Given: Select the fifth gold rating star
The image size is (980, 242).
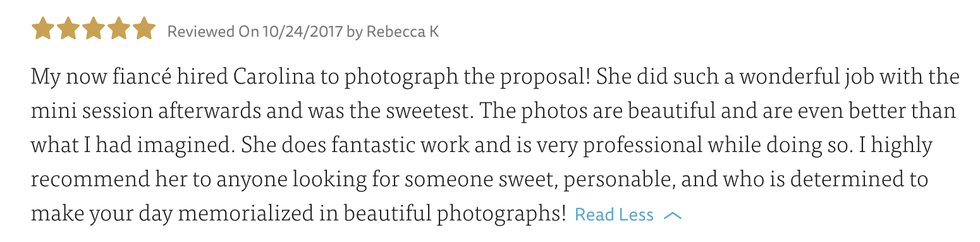Looking at the screenshot, I should tap(144, 29).
